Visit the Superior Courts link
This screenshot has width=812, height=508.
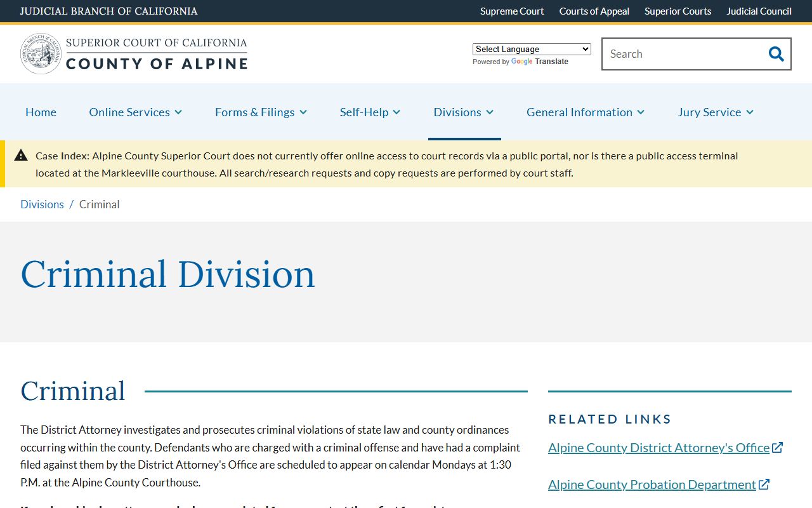pos(678,11)
